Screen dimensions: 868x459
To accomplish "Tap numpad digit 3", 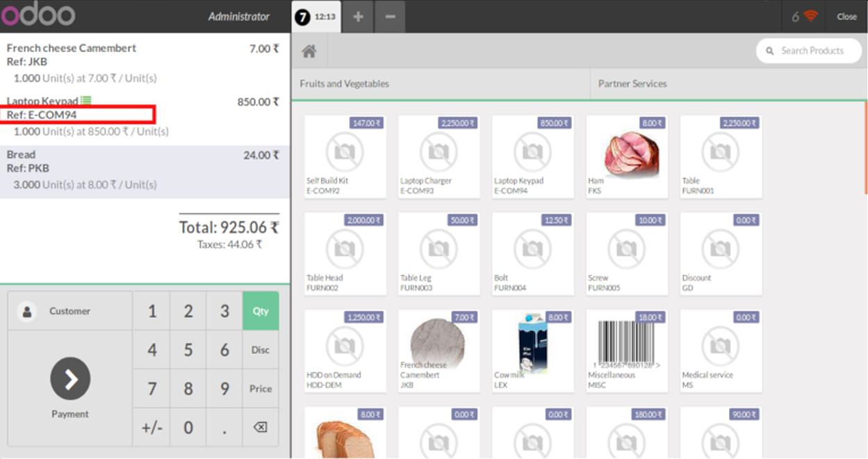I will pyautogui.click(x=224, y=311).
